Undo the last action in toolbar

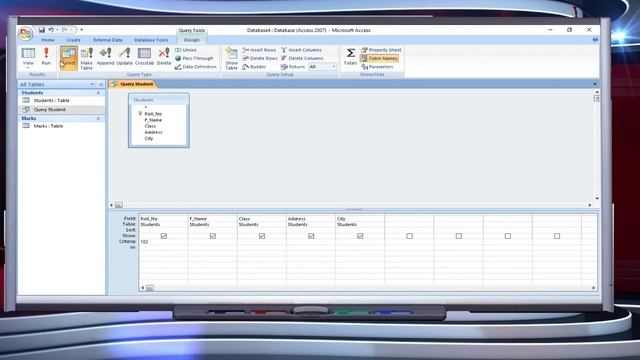[51, 30]
